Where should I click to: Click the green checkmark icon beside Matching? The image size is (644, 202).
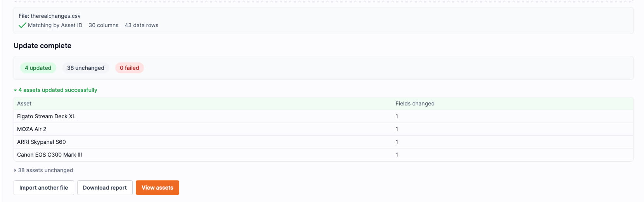point(22,25)
